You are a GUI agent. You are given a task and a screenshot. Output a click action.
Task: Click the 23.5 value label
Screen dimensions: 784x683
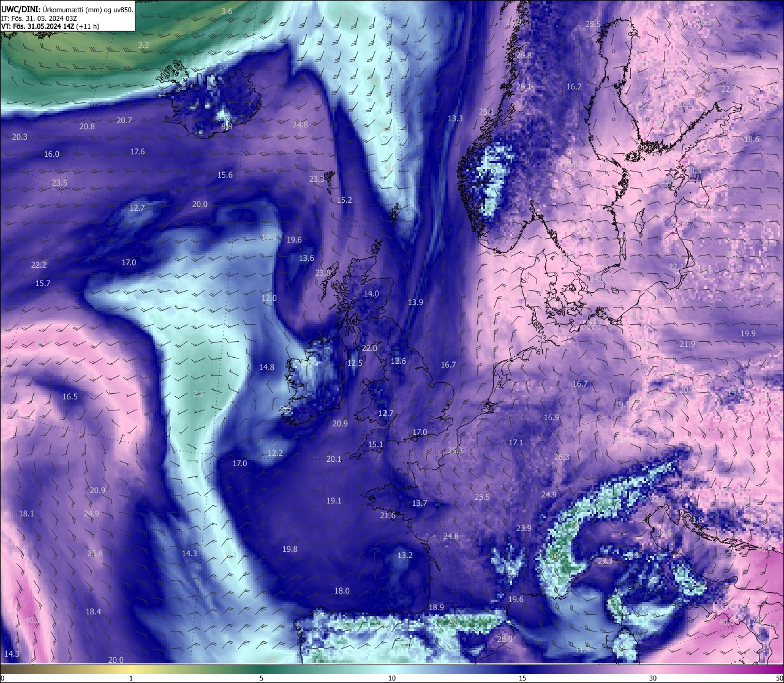(59, 183)
